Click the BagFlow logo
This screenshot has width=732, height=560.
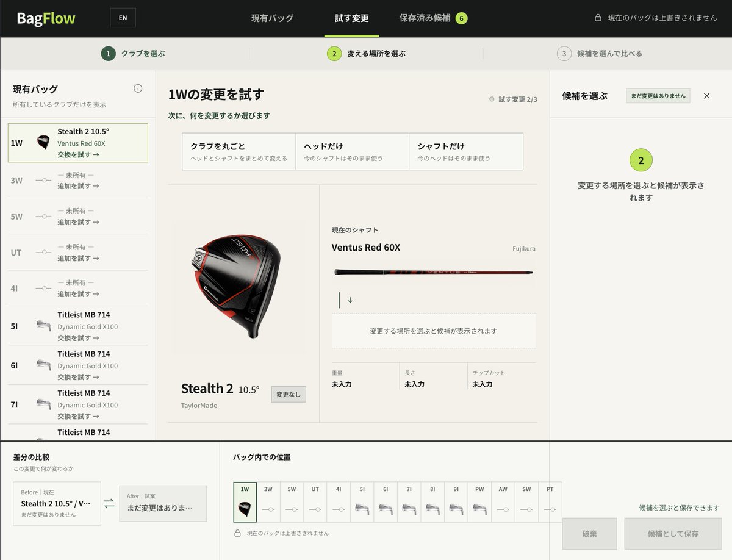(46, 18)
